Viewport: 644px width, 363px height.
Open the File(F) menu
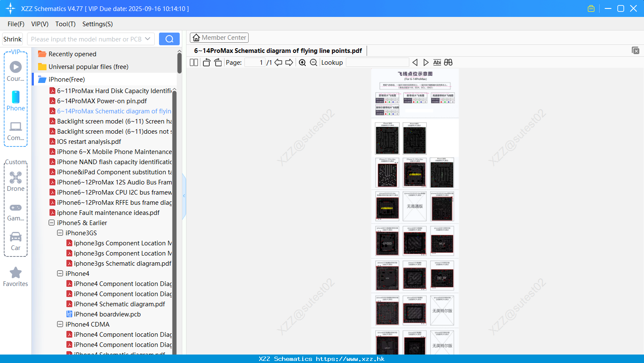tap(16, 24)
